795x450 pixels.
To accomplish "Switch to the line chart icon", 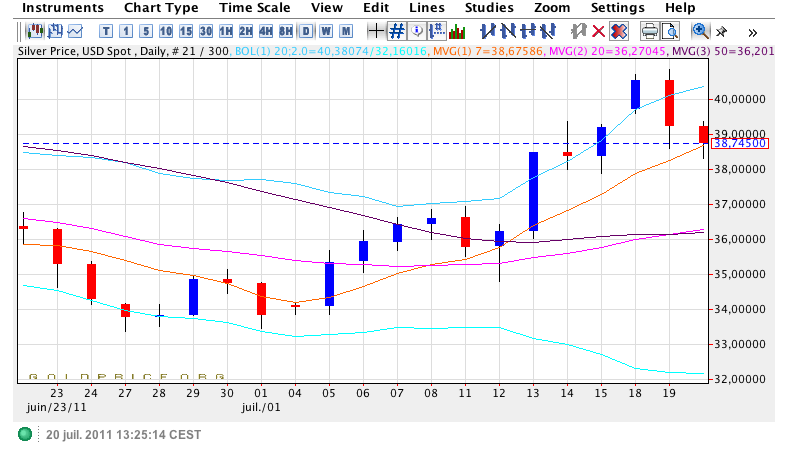I will point(75,30).
